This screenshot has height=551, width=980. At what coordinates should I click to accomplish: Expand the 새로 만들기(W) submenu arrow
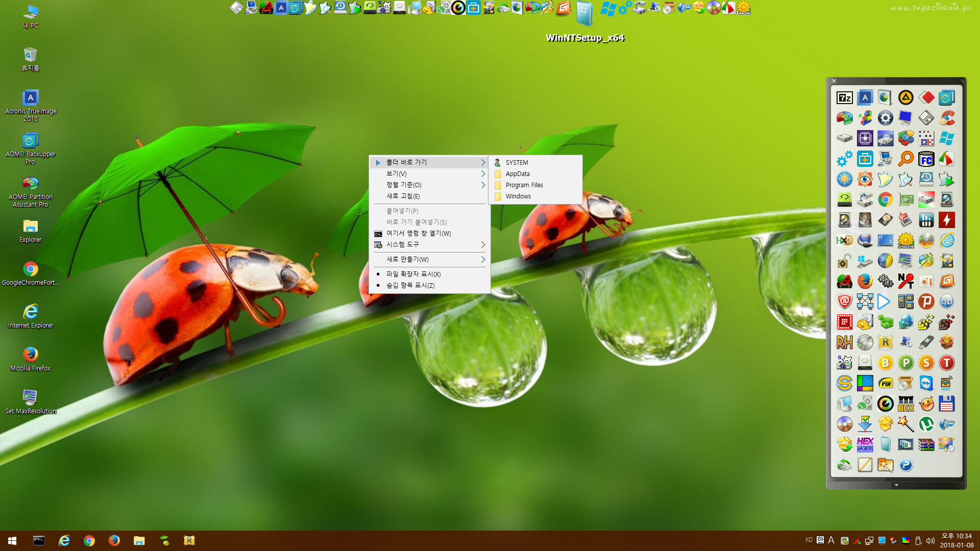483,259
